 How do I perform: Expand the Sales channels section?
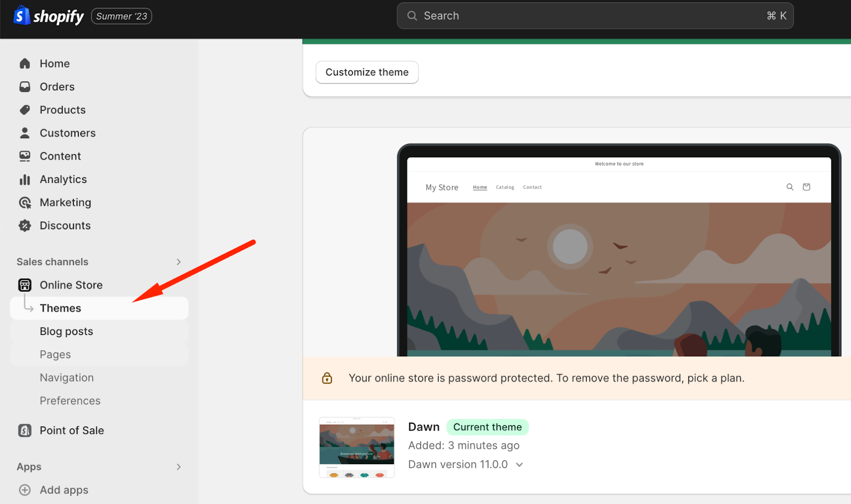pyautogui.click(x=179, y=261)
